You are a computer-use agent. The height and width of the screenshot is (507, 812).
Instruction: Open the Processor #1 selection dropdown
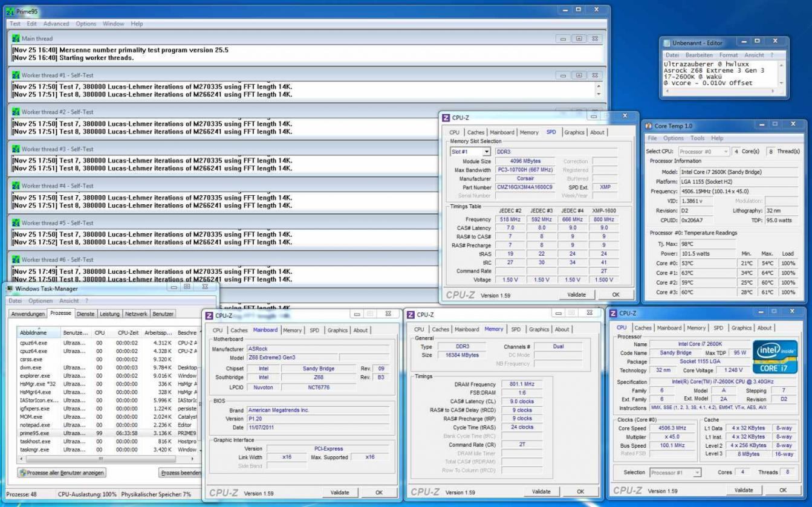pos(675,472)
